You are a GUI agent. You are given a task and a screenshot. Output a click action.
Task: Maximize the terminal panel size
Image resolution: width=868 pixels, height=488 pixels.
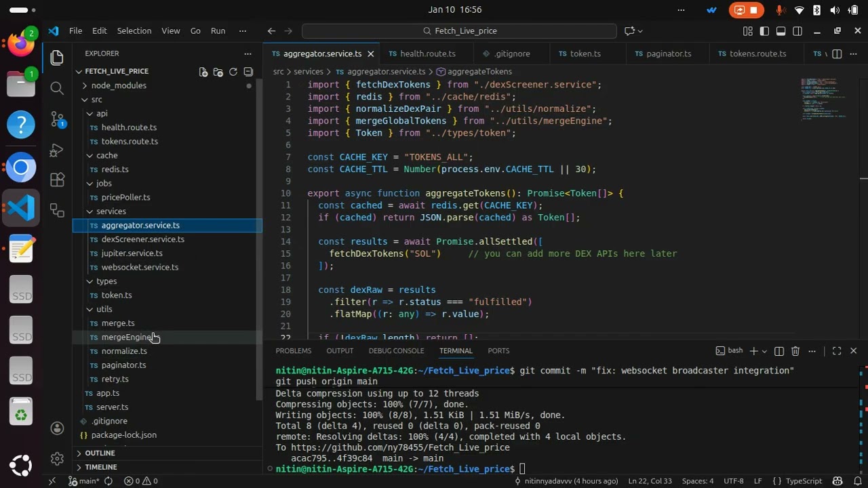(837, 350)
